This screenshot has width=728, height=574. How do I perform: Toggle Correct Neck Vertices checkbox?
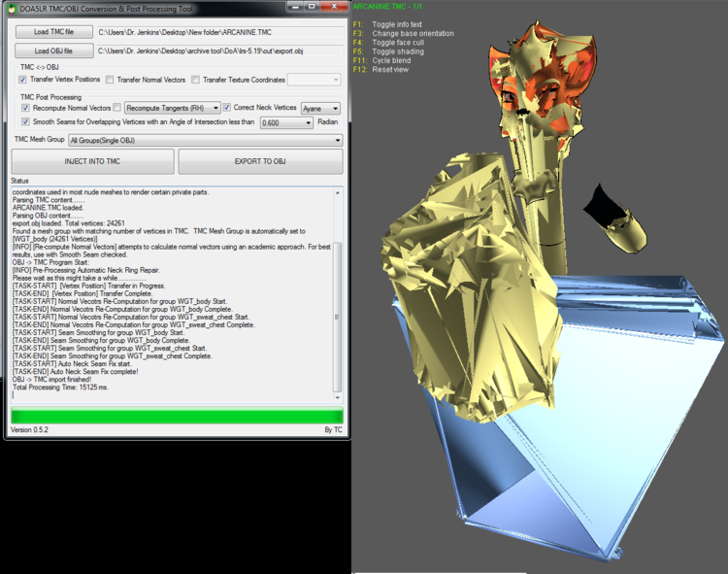click(226, 107)
